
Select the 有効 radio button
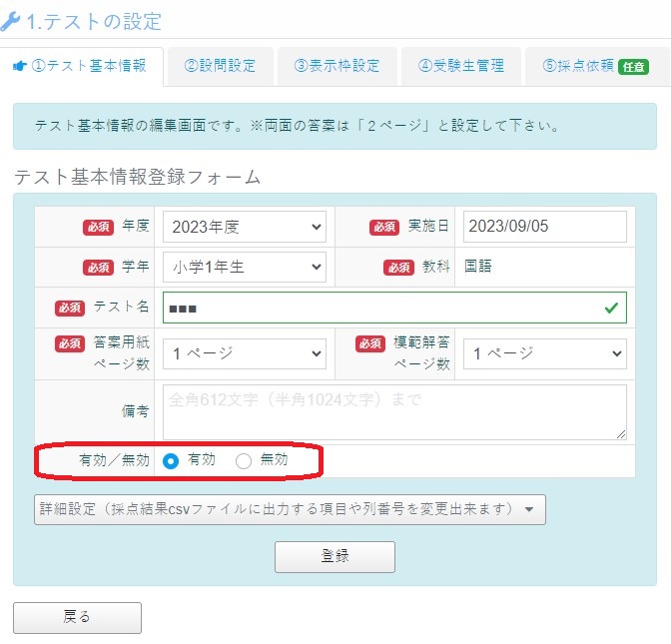[x=171, y=461]
